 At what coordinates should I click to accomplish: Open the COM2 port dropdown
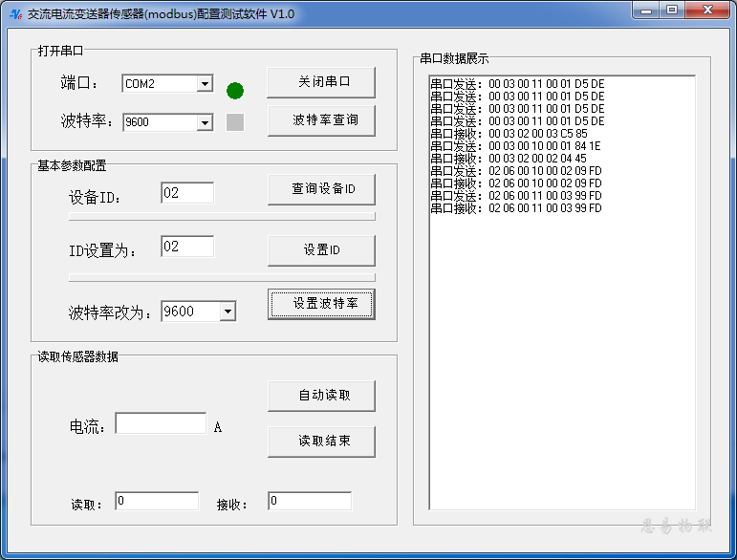(x=205, y=84)
